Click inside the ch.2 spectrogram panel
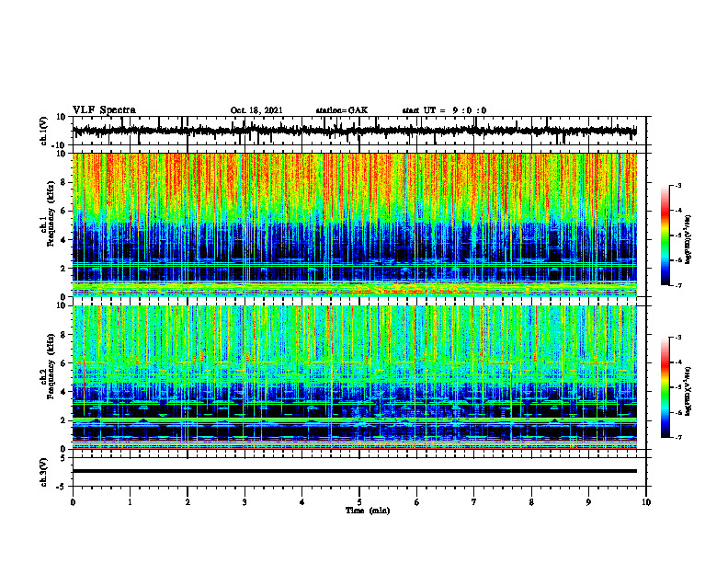The image size is (728, 563). [359, 377]
